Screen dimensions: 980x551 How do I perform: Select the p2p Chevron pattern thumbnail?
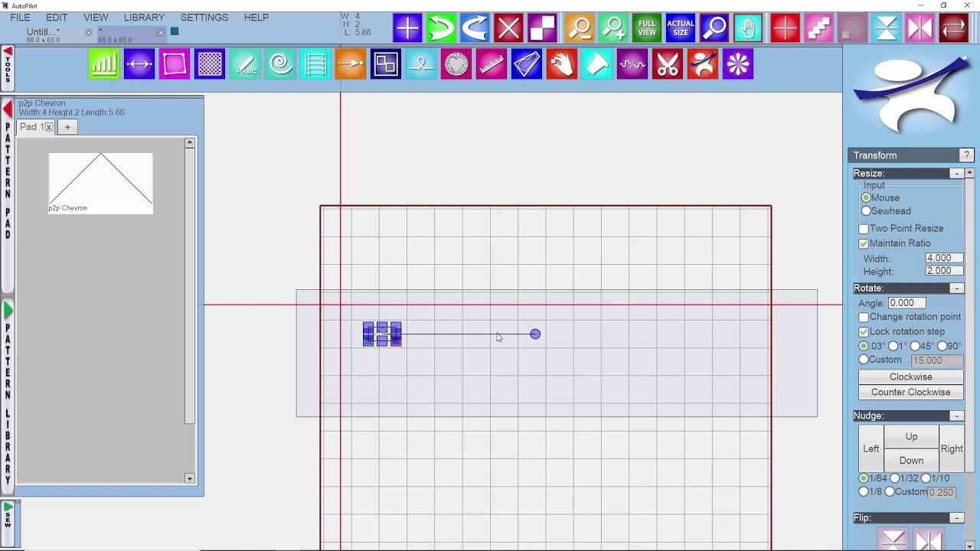pos(100,183)
